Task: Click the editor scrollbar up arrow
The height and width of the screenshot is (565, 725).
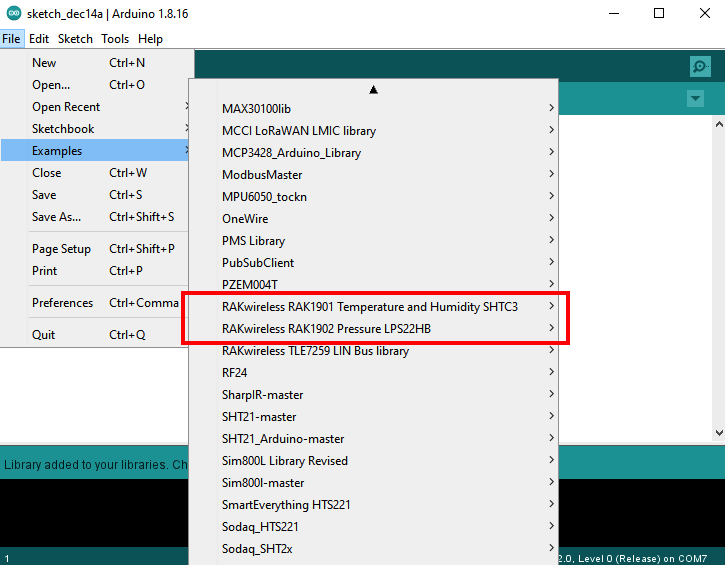Action: tap(719, 124)
